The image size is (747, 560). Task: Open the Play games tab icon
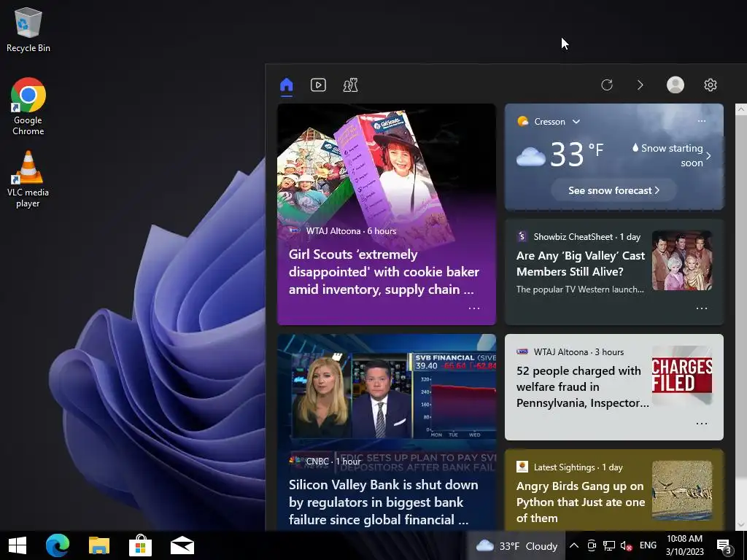tap(351, 85)
